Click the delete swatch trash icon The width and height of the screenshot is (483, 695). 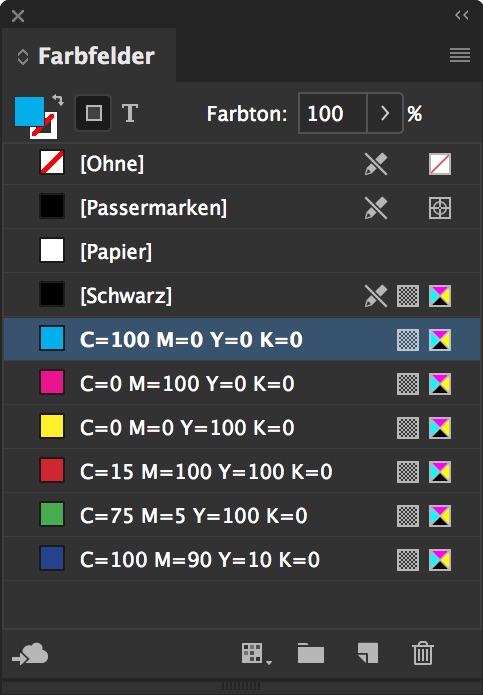click(423, 653)
